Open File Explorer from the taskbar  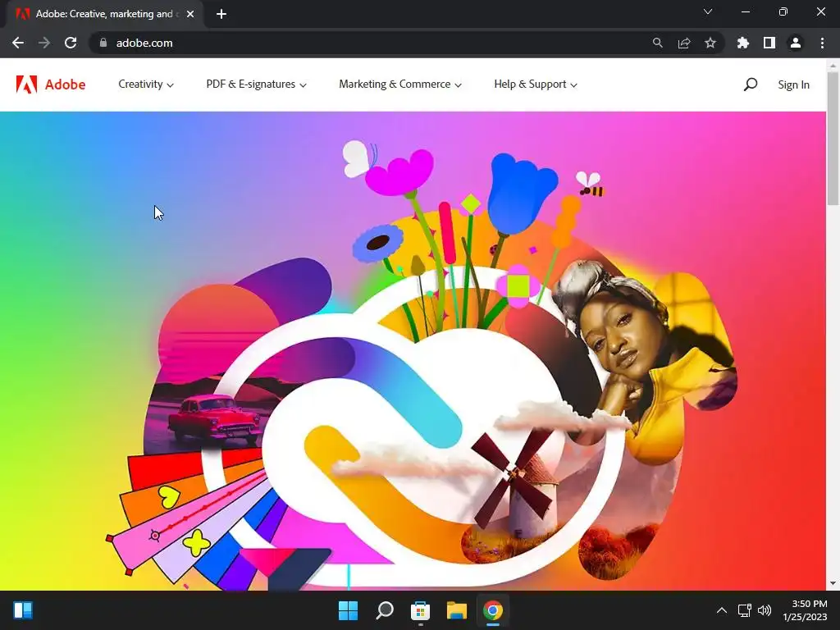[457, 610]
